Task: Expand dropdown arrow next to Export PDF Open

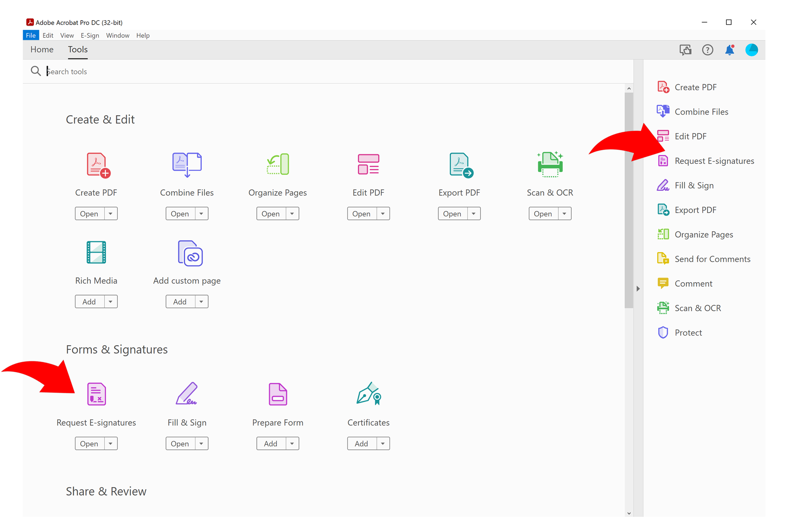Action: pyautogui.click(x=474, y=214)
